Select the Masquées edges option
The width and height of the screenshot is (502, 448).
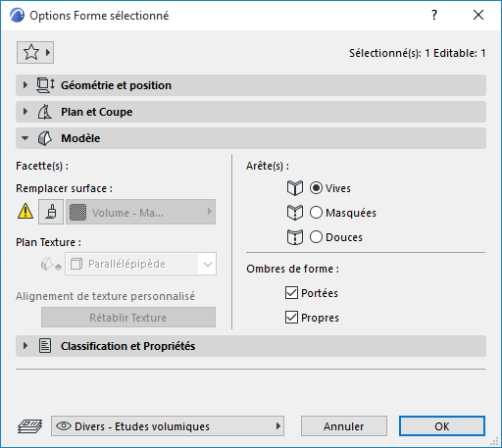(316, 213)
